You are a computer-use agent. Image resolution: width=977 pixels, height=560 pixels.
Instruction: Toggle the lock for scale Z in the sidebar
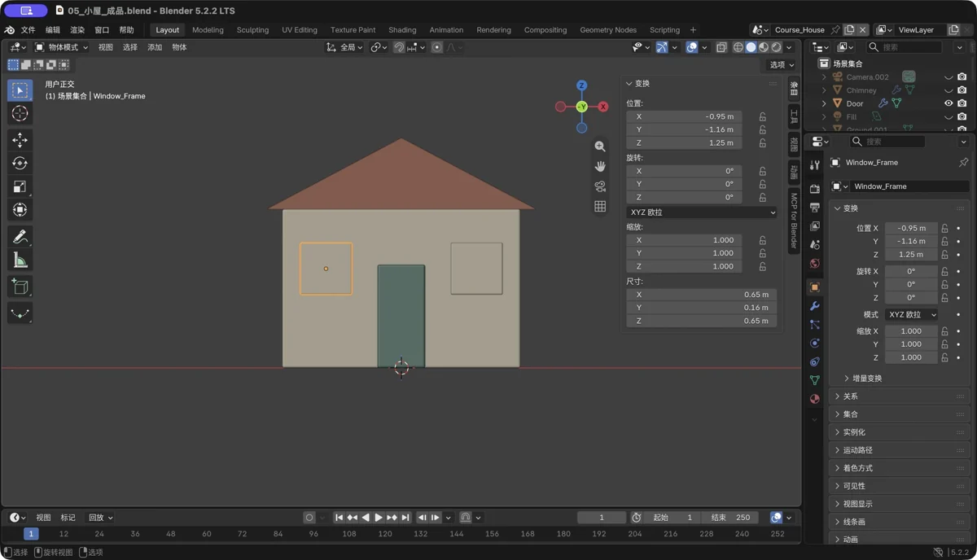point(763,266)
